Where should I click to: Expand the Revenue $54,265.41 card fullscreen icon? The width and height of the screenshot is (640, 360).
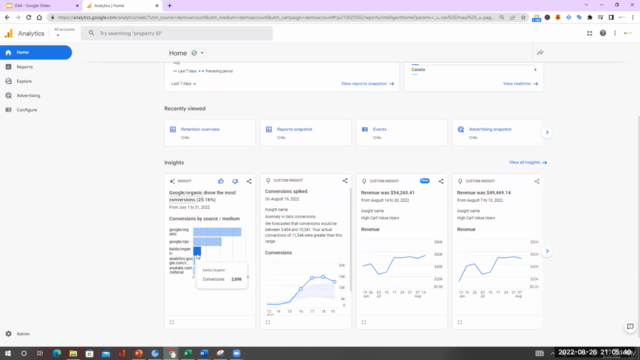coord(364,322)
